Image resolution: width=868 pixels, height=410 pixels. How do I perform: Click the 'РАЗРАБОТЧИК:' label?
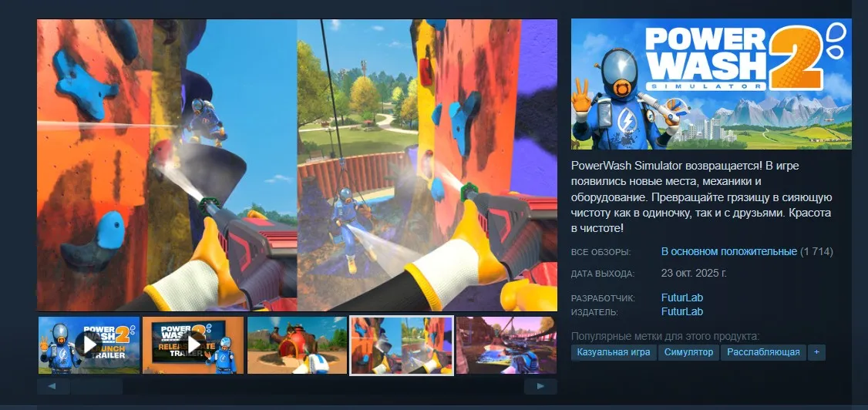click(x=603, y=298)
